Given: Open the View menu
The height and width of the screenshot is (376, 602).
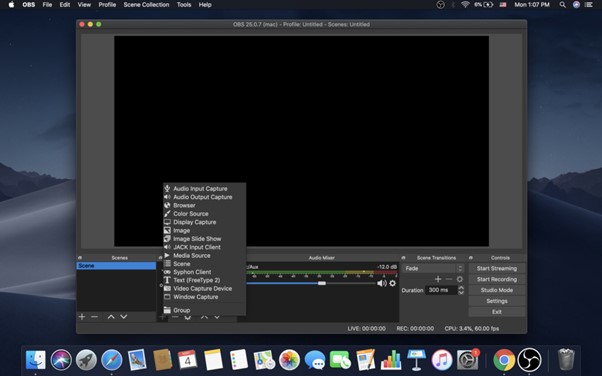Looking at the screenshot, I should pos(84,5).
